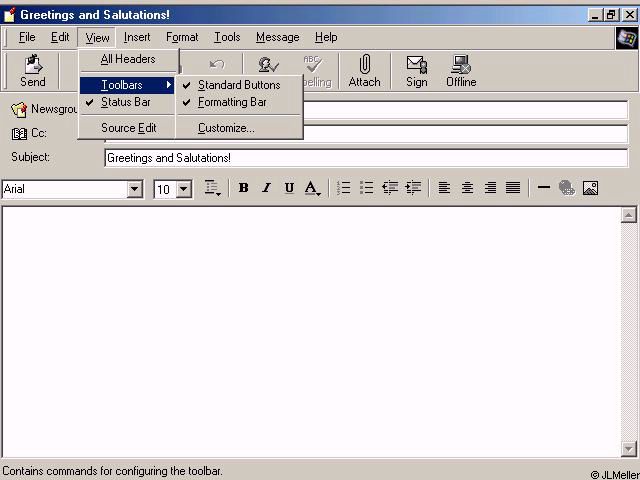Open the File menu
The height and width of the screenshot is (480, 640).
[27, 38]
